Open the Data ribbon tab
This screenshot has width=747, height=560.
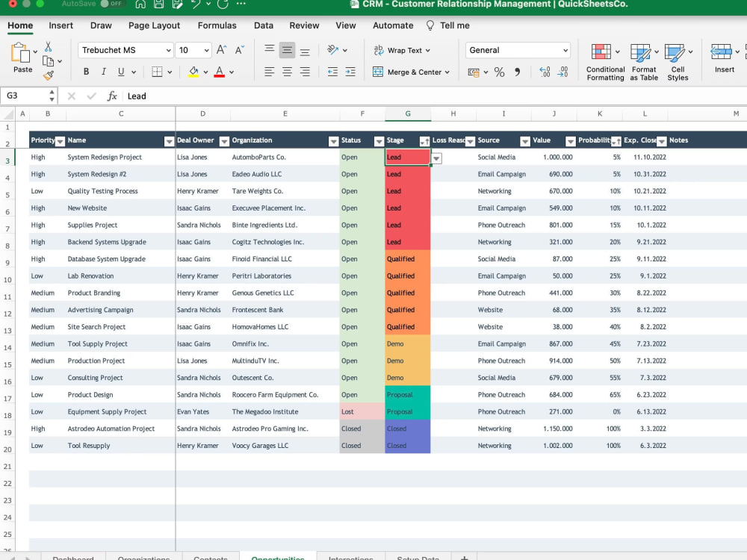(x=264, y=25)
